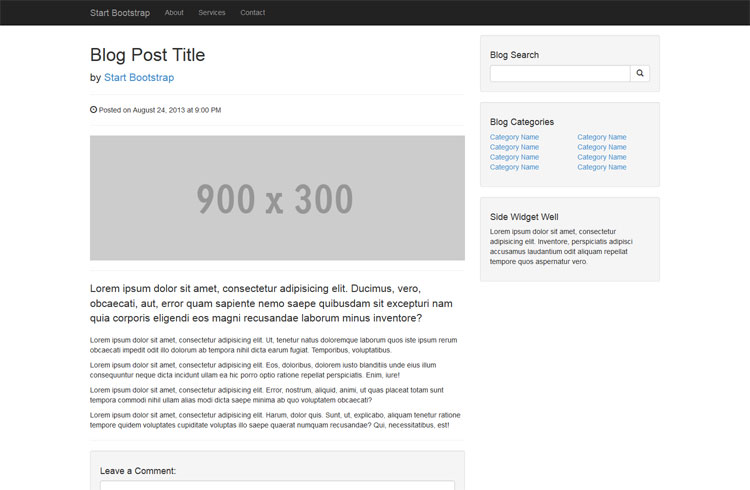Open first Category Name in right column
Screen dimensions: 750x490
click(602, 137)
